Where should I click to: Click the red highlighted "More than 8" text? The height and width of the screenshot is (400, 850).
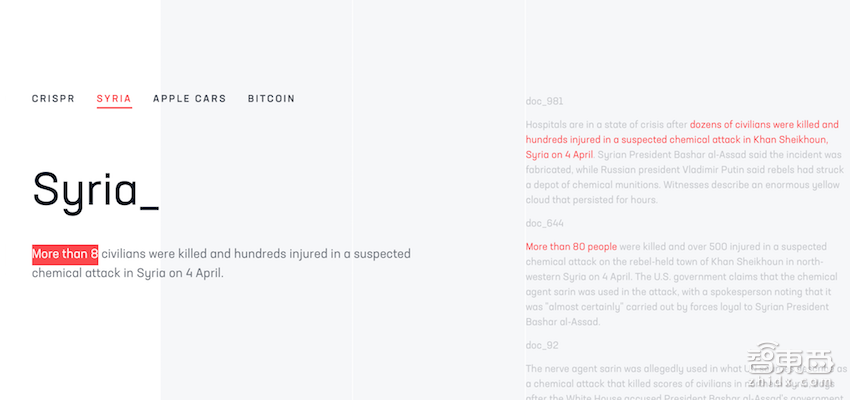(x=65, y=254)
